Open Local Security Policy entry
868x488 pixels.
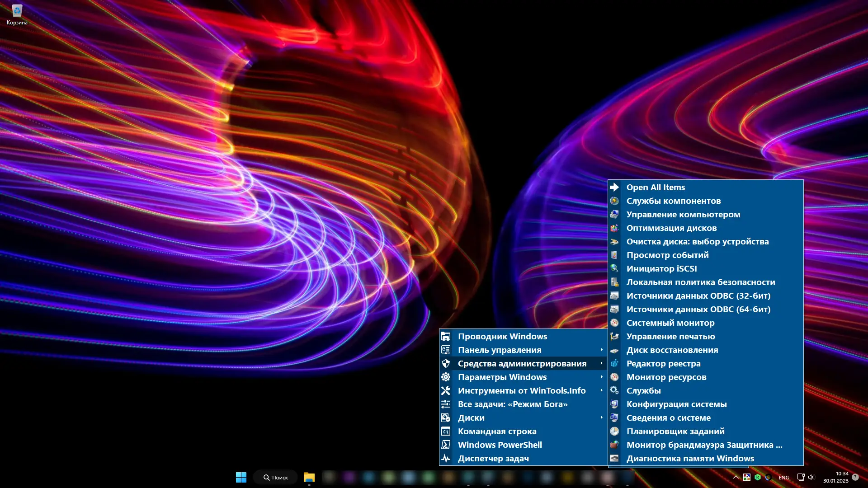700,282
